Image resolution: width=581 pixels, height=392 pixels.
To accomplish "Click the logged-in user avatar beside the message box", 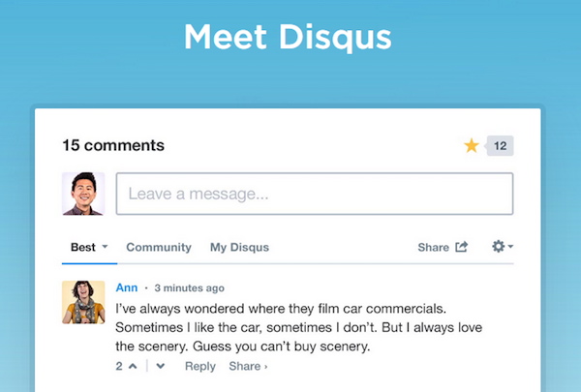I will (x=83, y=194).
